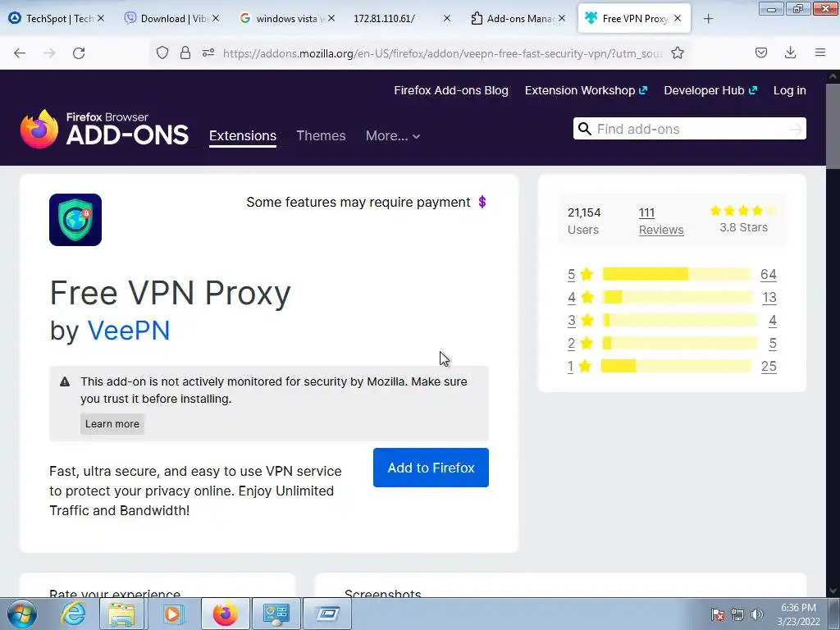Open a new tab
This screenshot has height=630, width=840.
[x=708, y=19]
